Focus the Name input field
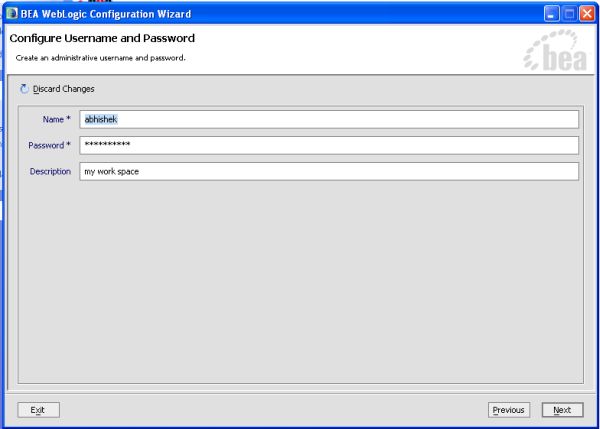This screenshot has width=600, height=429. (329, 119)
